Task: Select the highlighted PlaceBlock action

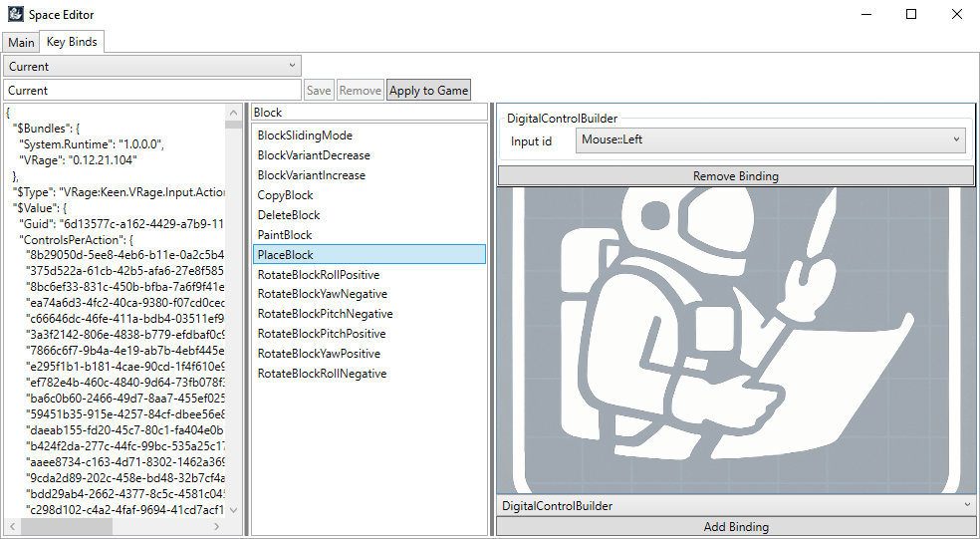Action: click(368, 254)
